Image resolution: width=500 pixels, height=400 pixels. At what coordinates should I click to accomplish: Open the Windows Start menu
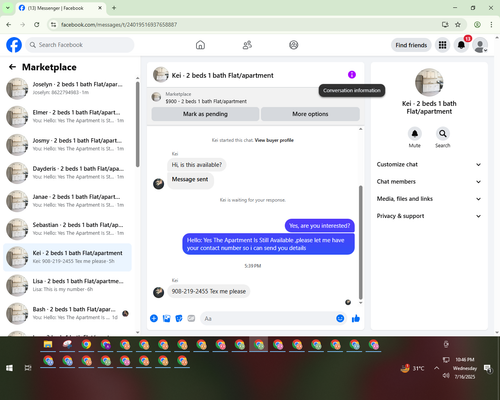point(9,368)
